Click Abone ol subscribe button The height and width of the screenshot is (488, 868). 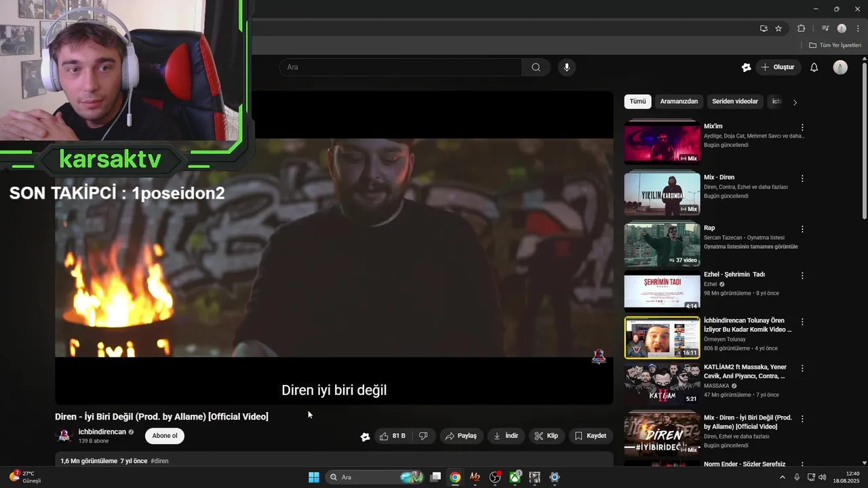pos(165,436)
